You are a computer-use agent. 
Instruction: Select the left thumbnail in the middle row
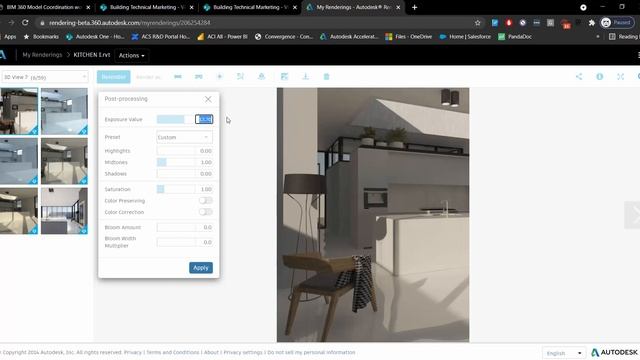tap(19, 161)
